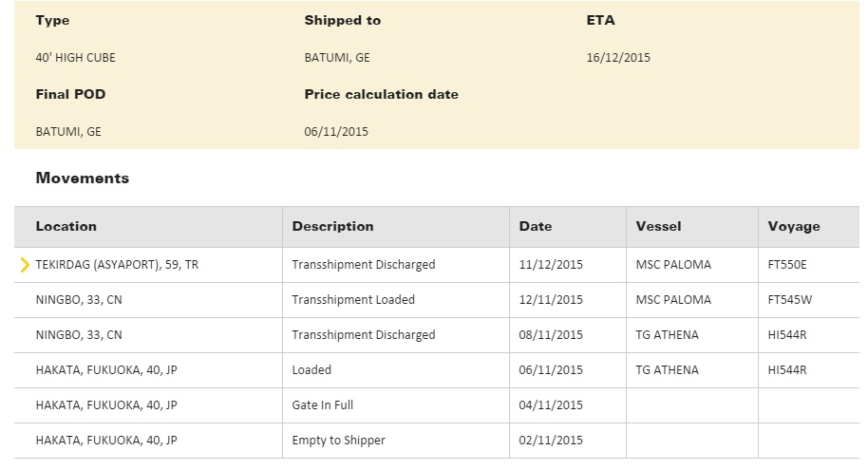Click the yellow arrow beside TEKIRDAG row
868x470 pixels.
[x=25, y=265]
